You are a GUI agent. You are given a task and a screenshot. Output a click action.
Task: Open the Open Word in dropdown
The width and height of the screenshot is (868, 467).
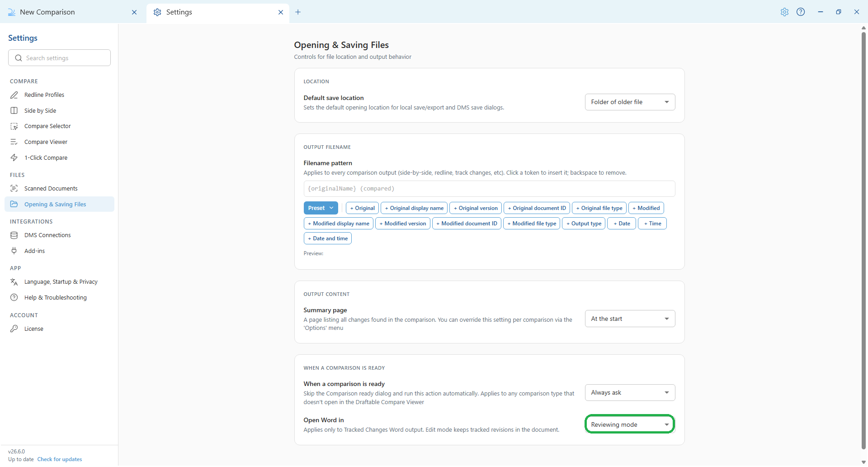(x=630, y=425)
